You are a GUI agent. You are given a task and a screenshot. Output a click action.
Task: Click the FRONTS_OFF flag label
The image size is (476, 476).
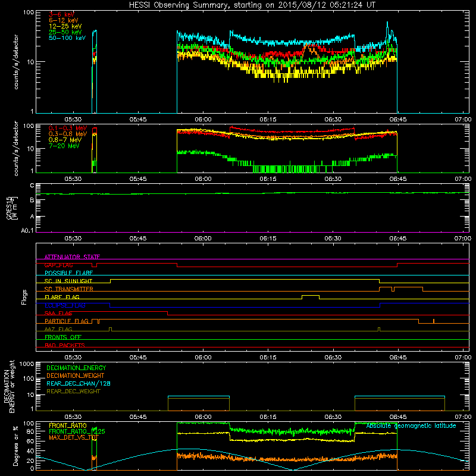(x=63, y=337)
